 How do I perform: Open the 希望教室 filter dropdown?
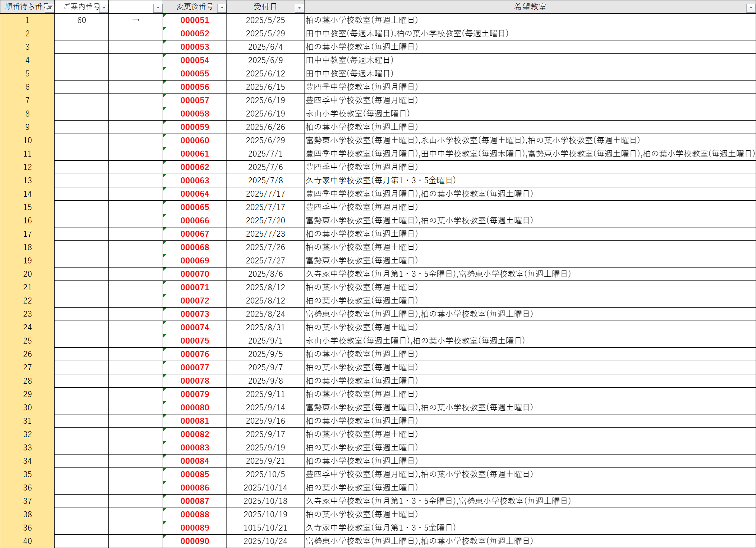(750, 8)
